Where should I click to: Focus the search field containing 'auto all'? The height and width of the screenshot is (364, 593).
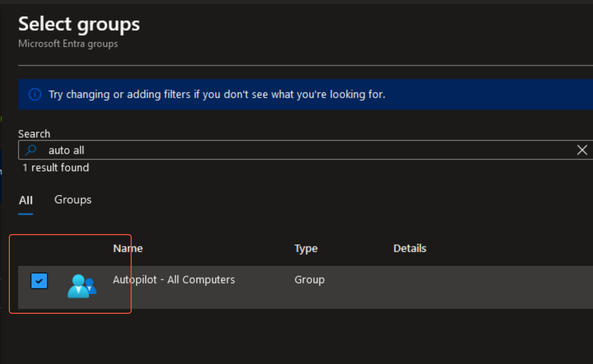[302, 150]
